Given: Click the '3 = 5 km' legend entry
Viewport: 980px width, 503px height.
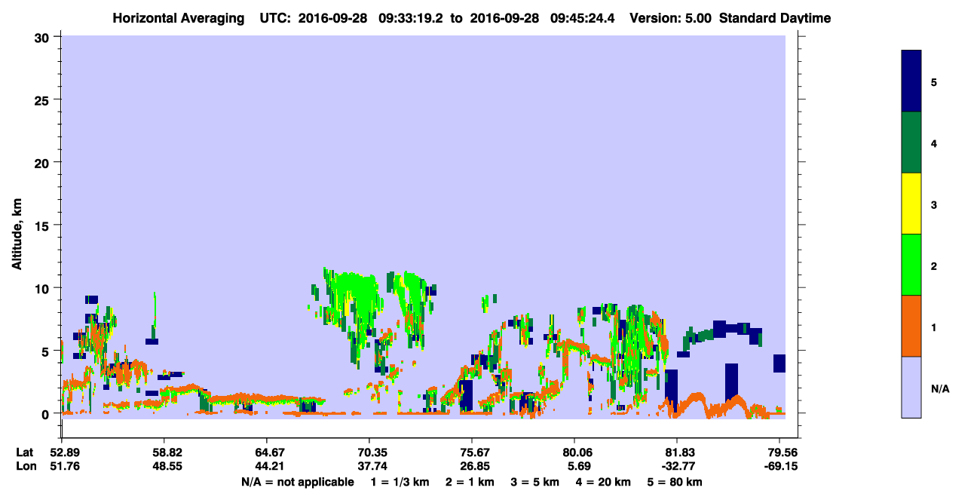Looking at the screenshot, I should pos(535,482).
